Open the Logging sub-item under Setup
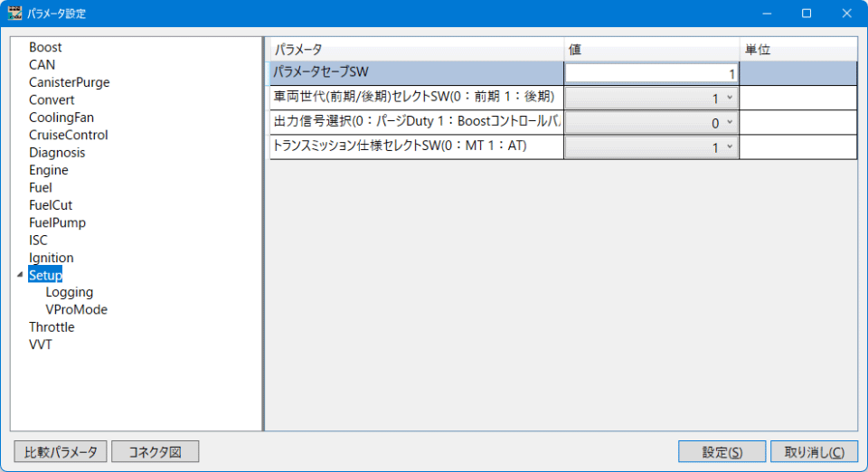Screen dimensions: 868x472 tap(69, 292)
